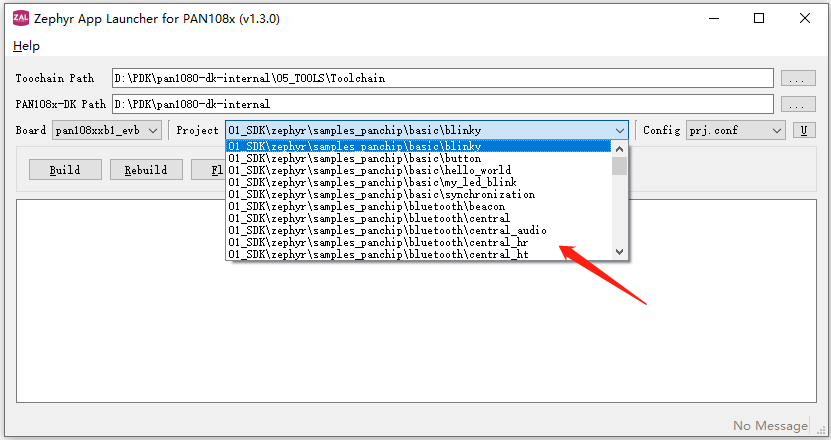Click the Rebuild button
The width and height of the screenshot is (831, 440).
pos(146,170)
